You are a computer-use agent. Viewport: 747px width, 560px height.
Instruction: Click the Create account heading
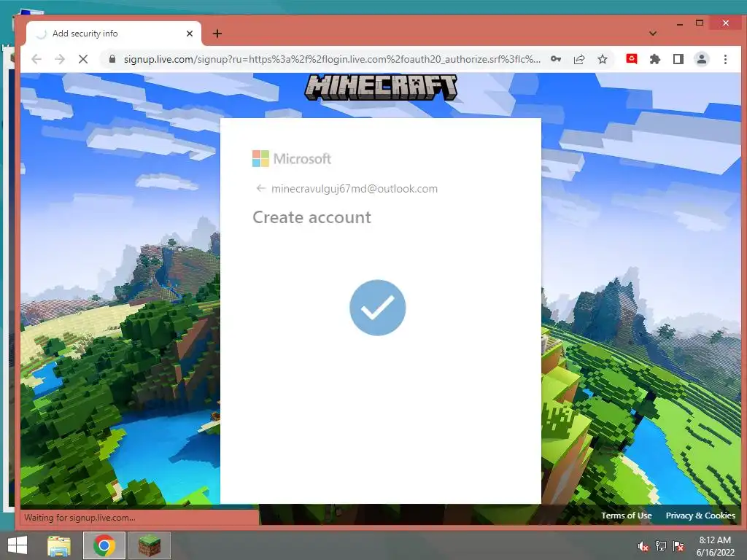pos(311,217)
